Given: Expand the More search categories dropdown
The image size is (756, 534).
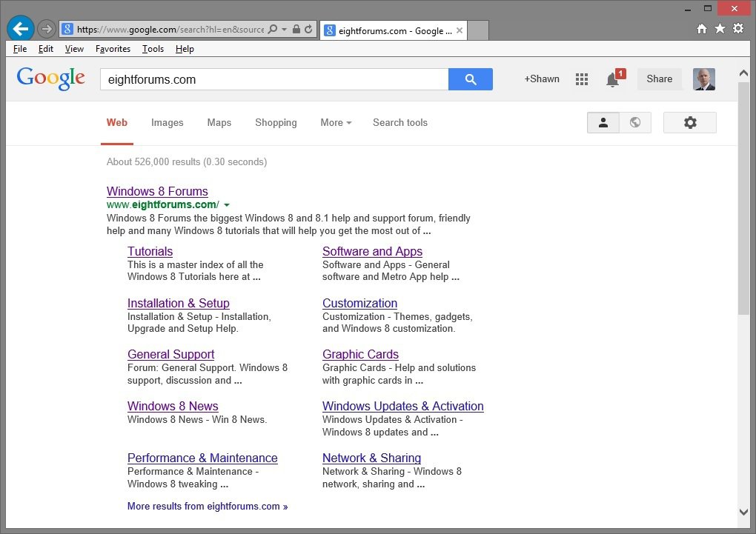Looking at the screenshot, I should coord(336,123).
